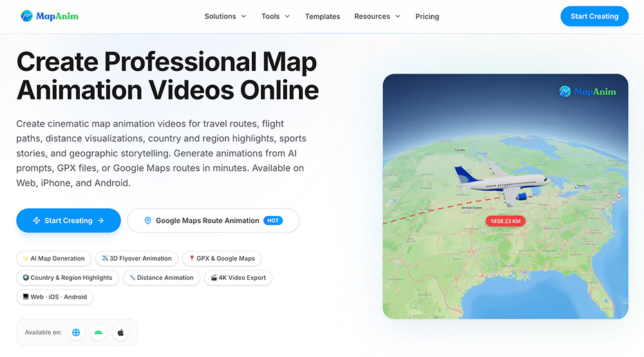Screen dimensions: 644x357
Task: Click the airplane graphic on map preview
Action: (x=502, y=184)
